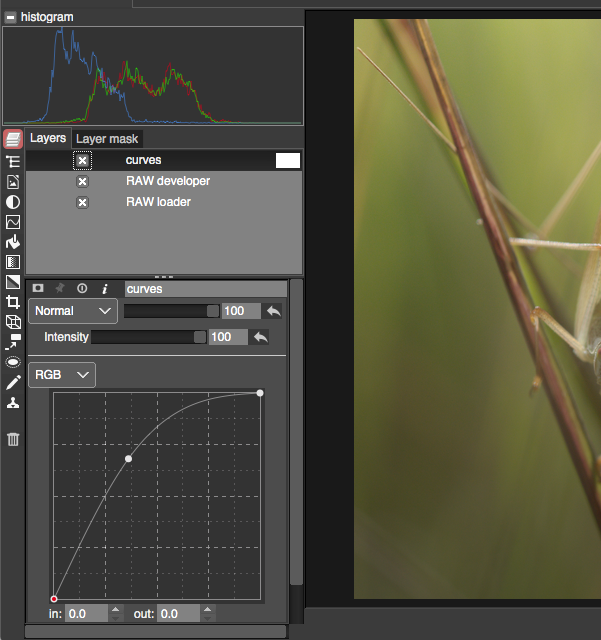Add a brightness/contrast layer (half-circle icon)
Image resolution: width=601 pixels, height=640 pixels.
coord(13,202)
